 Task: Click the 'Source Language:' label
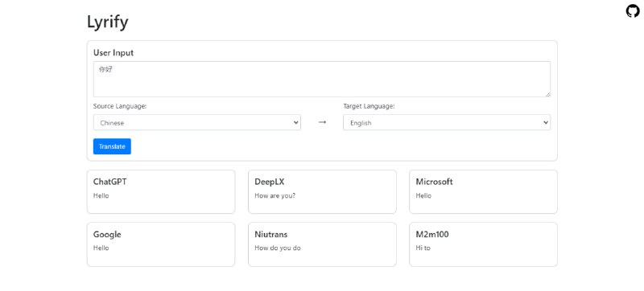tap(120, 106)
